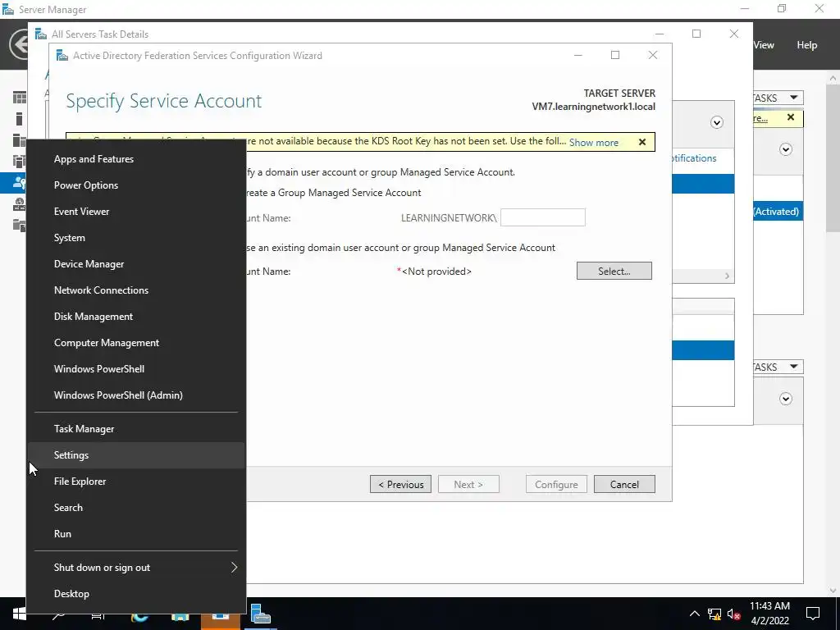Click the Windows Start button
This screenshot has height=630, width=840.
tap(20, 614)
